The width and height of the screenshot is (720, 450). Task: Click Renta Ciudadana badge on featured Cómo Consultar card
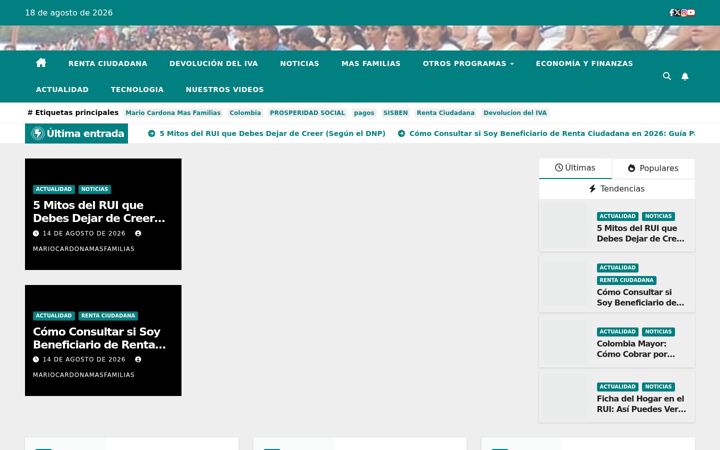tap(108, 316)
